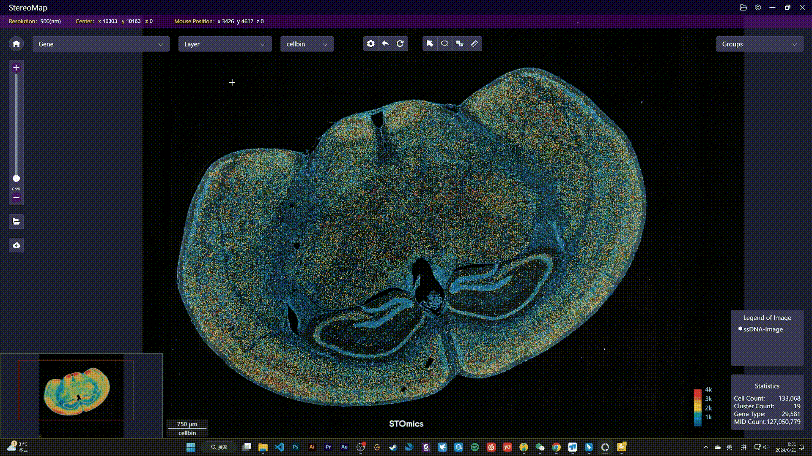Screen dimensions: 812x456
Task: Open Photoshop from the taskbar
Action: pos(296,447)
